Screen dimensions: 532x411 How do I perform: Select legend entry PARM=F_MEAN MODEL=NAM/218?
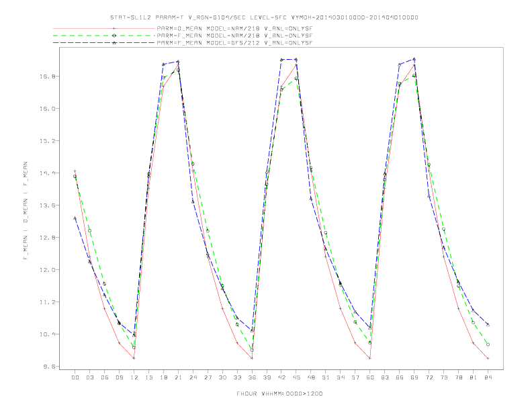click(x=234, y=36)
